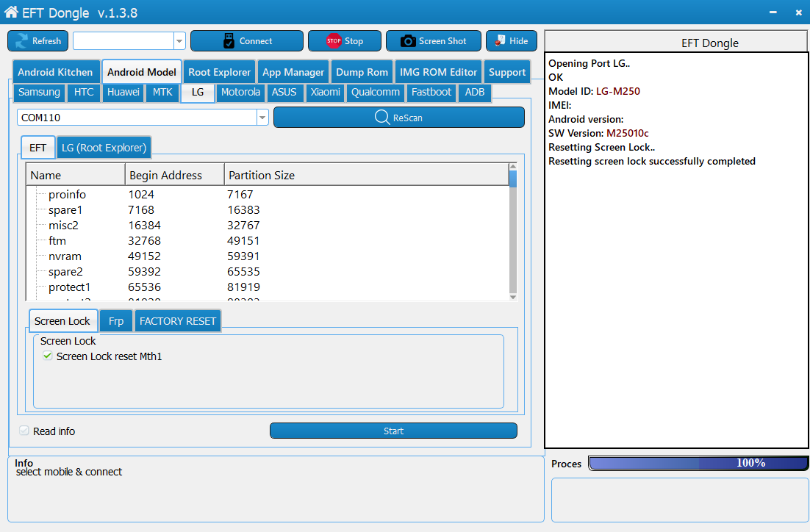Image resolution: width=810 pixels, height=532 pixels.
Task: Select the ASUS brand tab
Action: coord(284,92)
